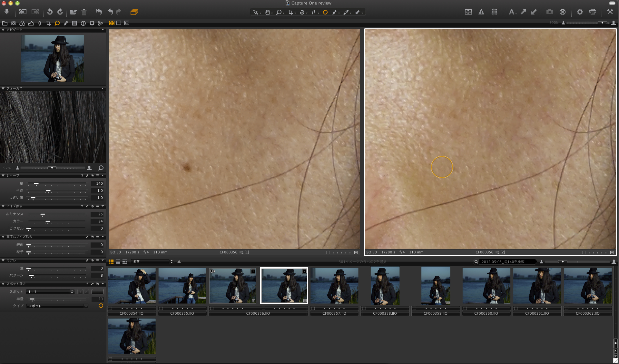Click the print icon in toolbar

pyautogui.click(x=593, y=12)
